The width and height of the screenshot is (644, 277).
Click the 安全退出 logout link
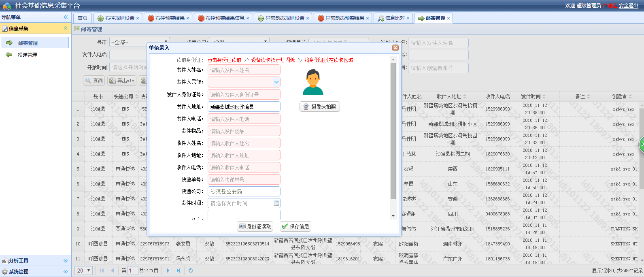click(x=628, y=6)
